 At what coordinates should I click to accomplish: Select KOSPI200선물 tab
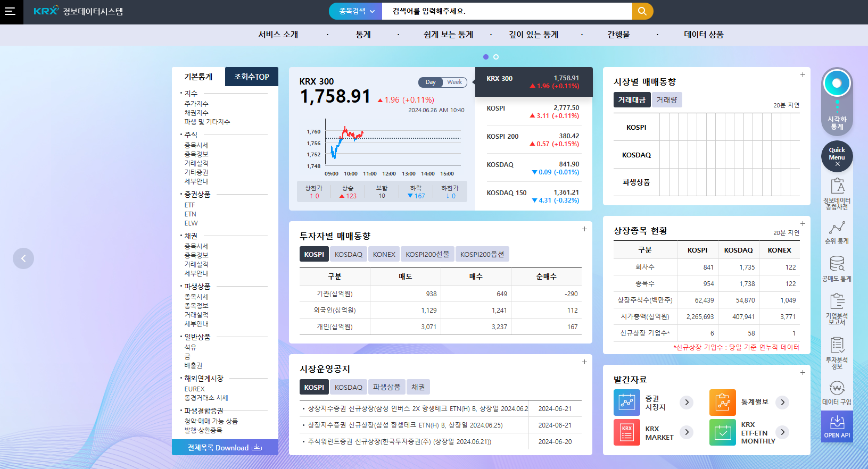427,254
